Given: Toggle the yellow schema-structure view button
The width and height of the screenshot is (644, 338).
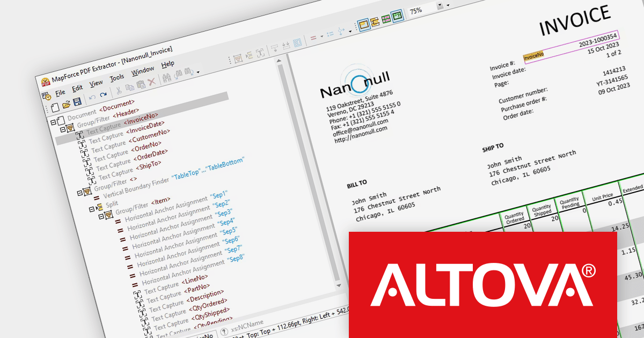Looking at the screenshot, I should tap(375, 21).
